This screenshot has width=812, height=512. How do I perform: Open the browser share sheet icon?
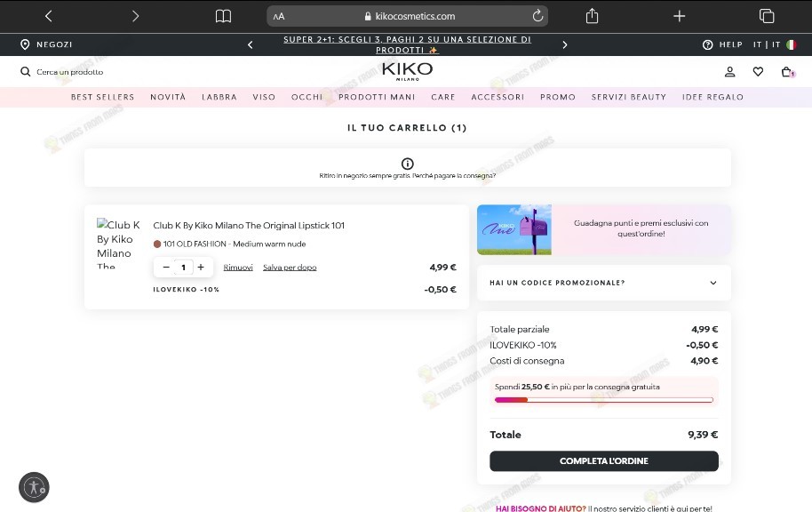point(592,15)
